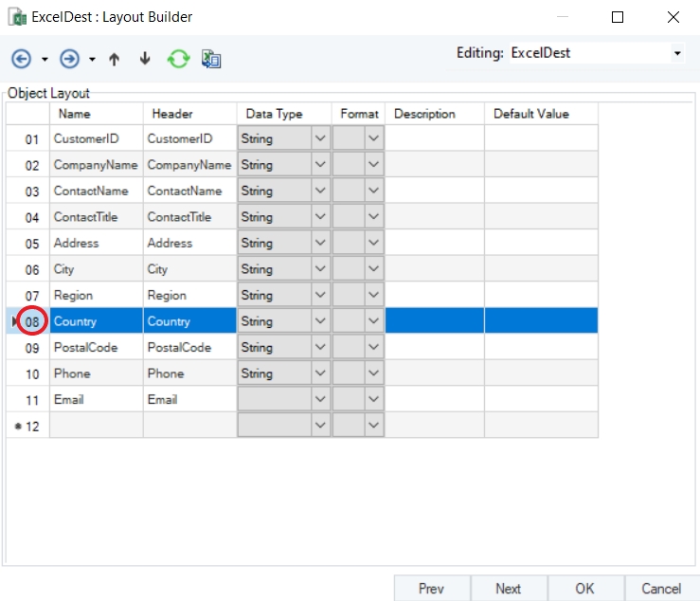700x601 pixels.
Task: Click the Cancel button
Action: [660, 589]
